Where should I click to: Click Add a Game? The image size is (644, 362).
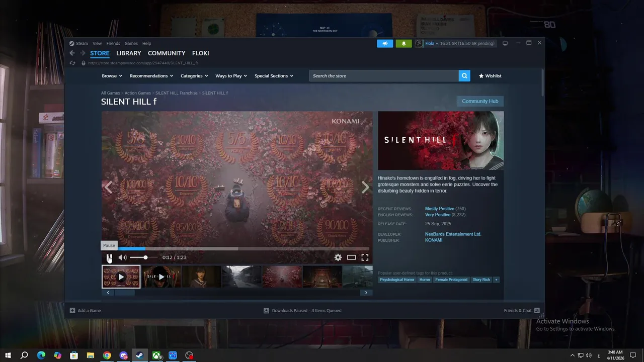85,311
